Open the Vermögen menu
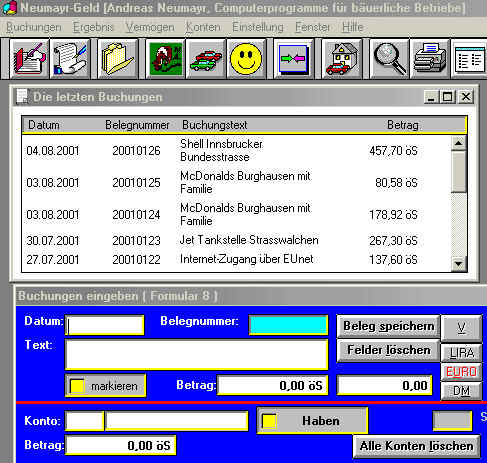The height and width of the screenshot is (463, 487). coord(150,27)
